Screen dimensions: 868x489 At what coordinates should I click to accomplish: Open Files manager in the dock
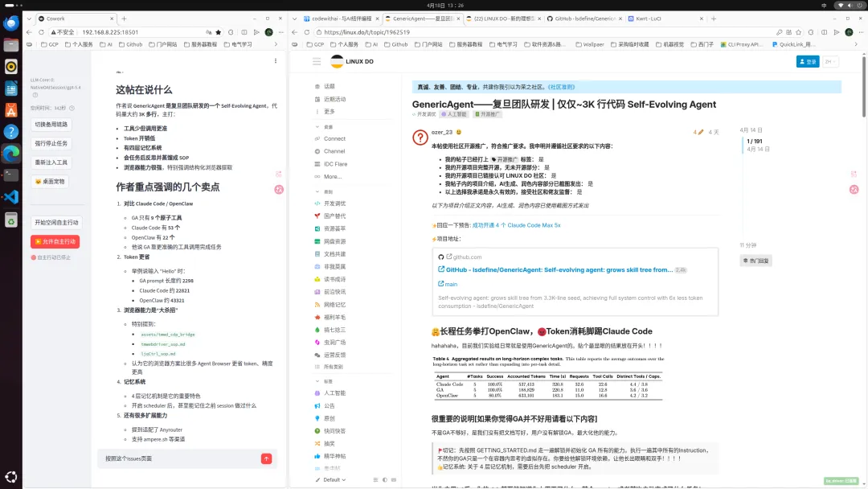click(x=11, y=45)
